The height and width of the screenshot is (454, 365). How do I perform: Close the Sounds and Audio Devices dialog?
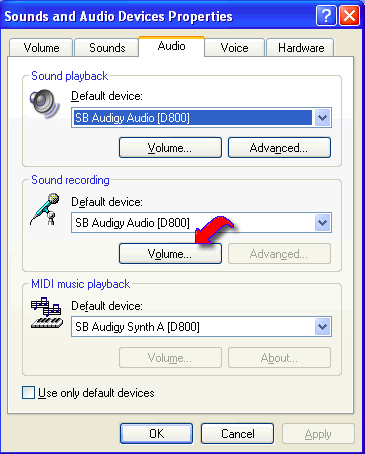click(x=349, y=15)
